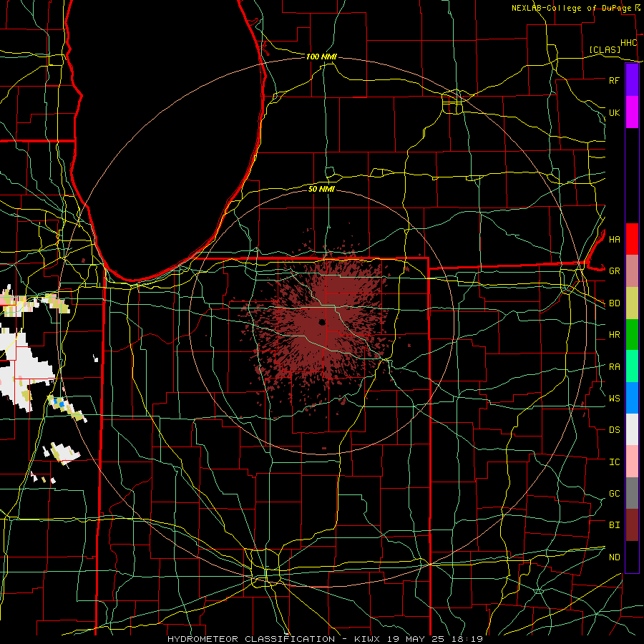Click the RF legend label
This screenshot has height=644, width=644.
click(x=615, y=80)
